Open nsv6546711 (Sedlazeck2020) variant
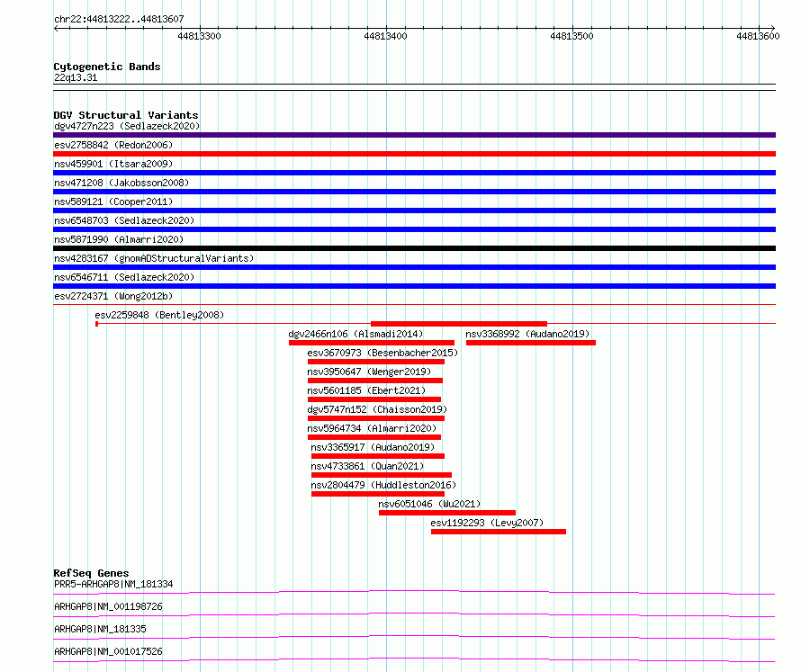This screenshot has width=801, height=672. (124, 277)
